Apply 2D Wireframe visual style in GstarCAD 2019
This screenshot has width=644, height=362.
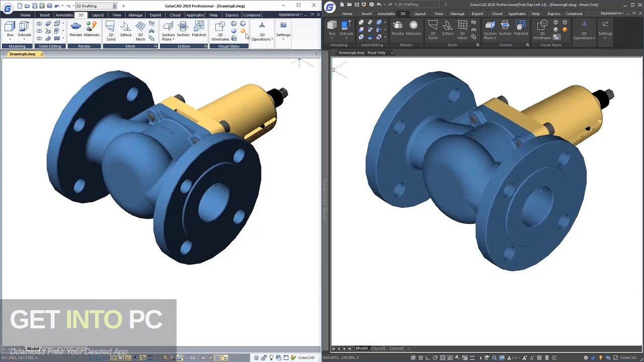220,31
